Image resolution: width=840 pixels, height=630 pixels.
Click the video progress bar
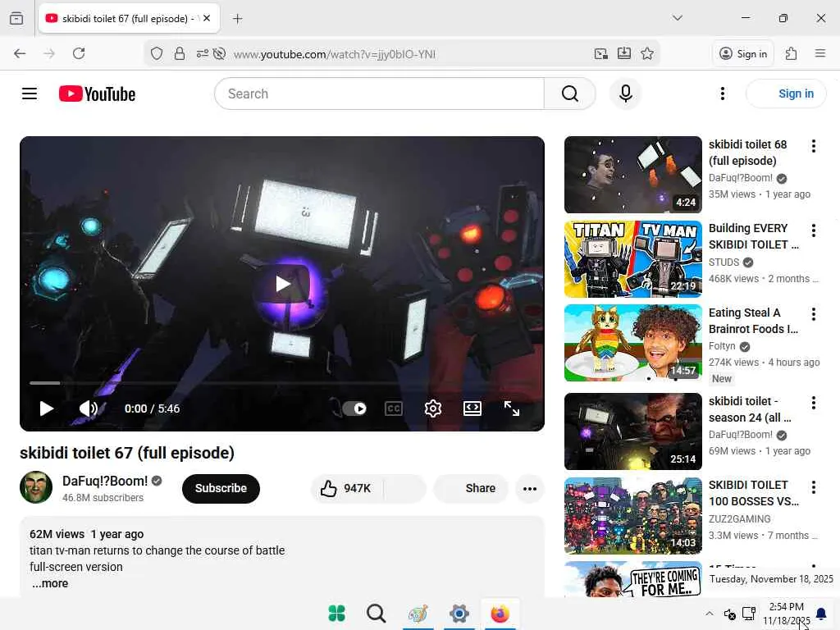[x=282, y=383]
